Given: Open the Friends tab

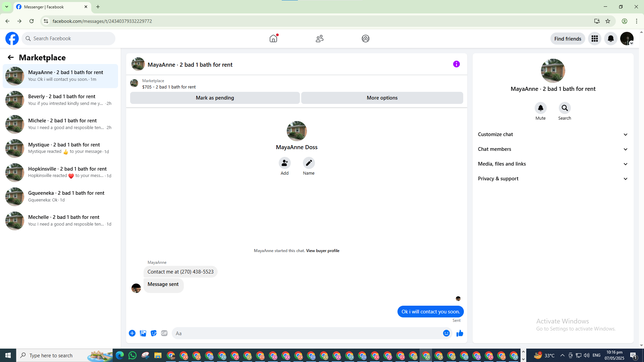Looking at the screenshot, I should [319, 39].
